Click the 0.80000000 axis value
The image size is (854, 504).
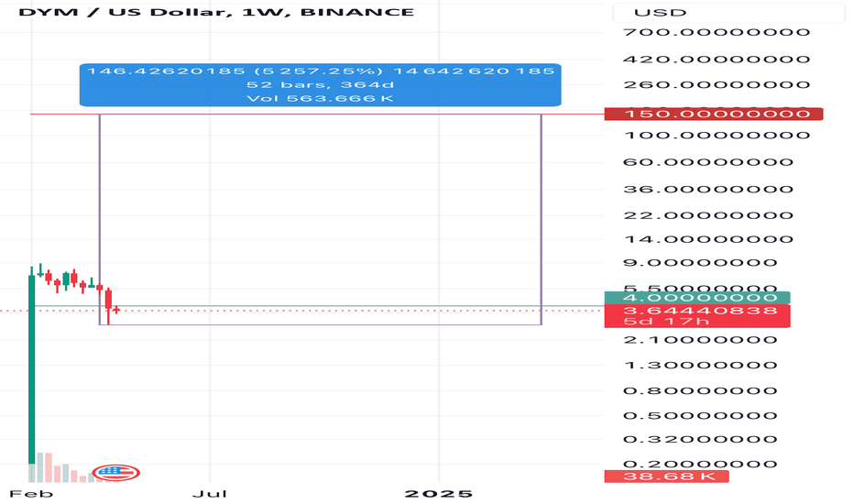click(700, 390)
